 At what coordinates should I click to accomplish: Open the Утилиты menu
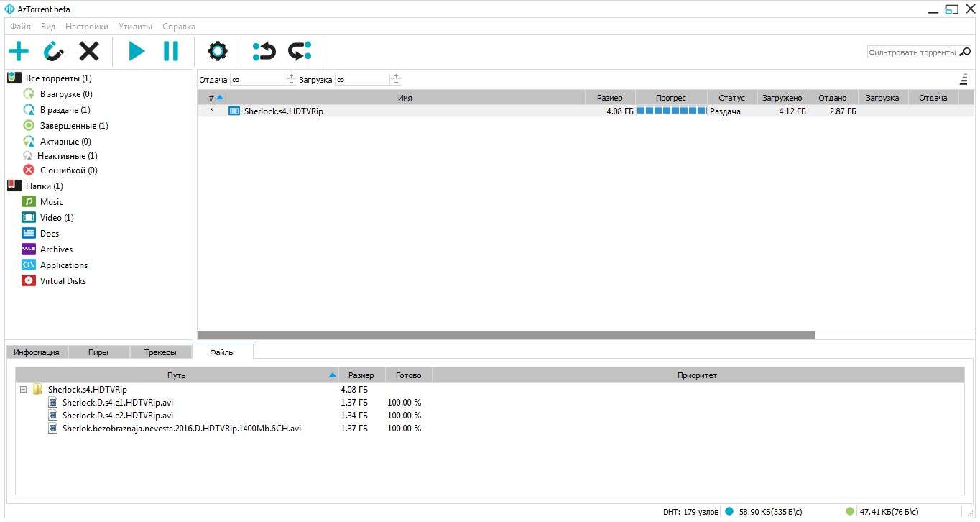[x=135, y=27]
